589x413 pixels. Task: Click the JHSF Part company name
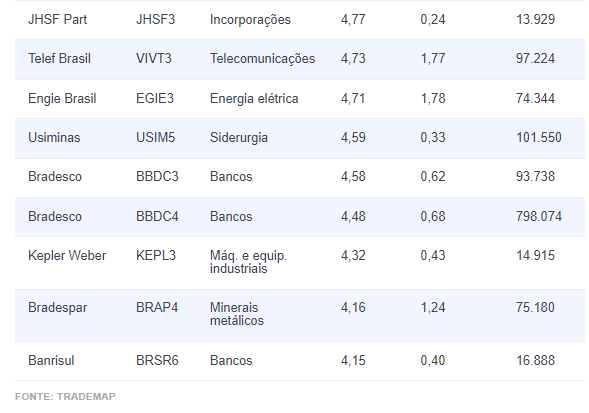pos(57,20)
